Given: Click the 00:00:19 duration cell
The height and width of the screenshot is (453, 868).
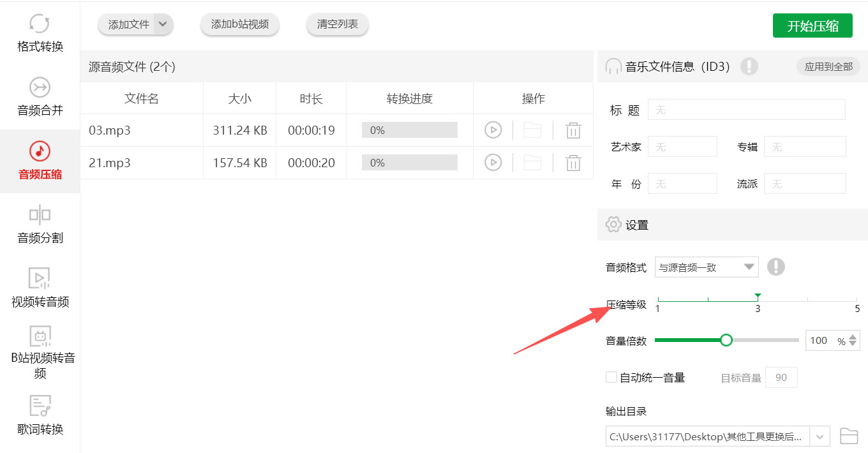Looking at the screenshot, I should click(311, 130).
